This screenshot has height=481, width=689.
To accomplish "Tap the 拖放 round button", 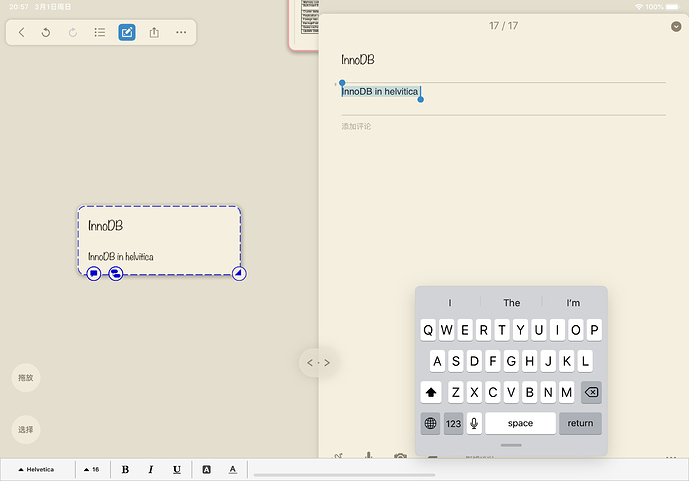I will click(26, 377).
